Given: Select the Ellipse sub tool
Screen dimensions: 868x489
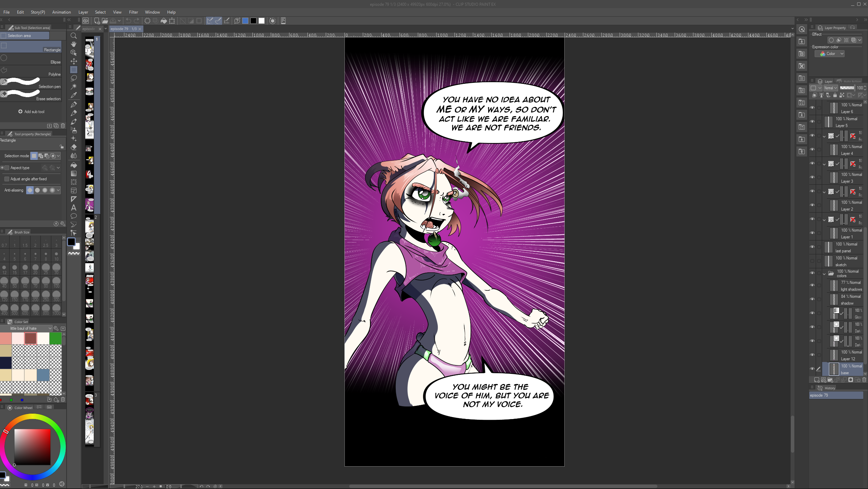Looking at the screenshot, I should pos(31,59).
